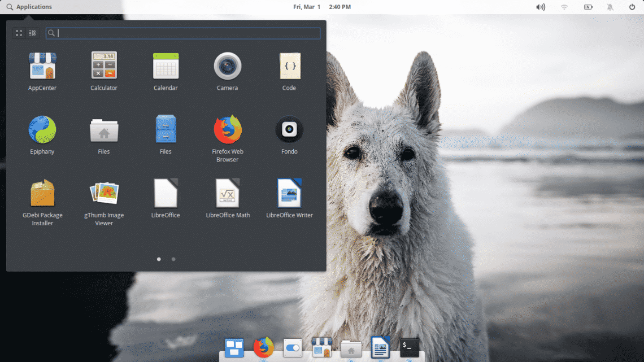Expand the sound volume indicator

click(x=541, y=7)
